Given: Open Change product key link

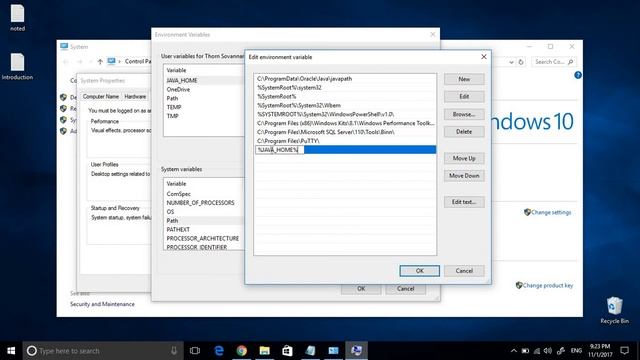Looking at the screenshot, I should coord(548,286).
